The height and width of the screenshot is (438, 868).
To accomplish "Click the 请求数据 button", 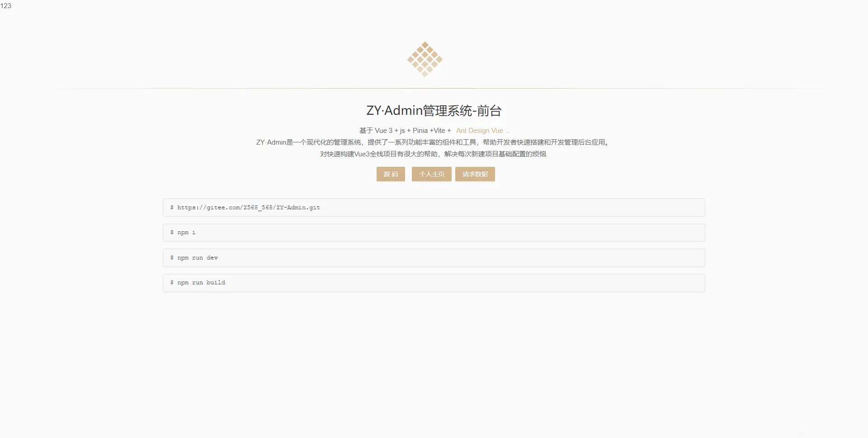I will click(475, 174).
